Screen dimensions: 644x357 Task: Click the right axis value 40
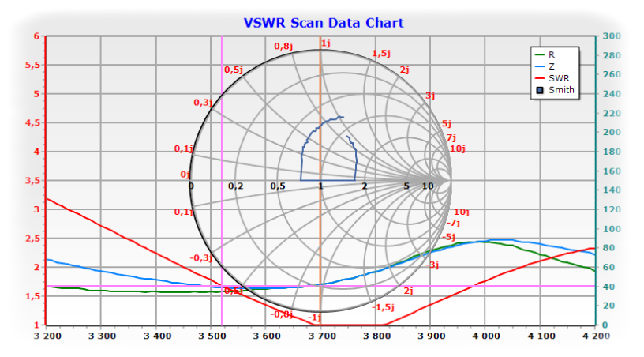coord(608,287)
